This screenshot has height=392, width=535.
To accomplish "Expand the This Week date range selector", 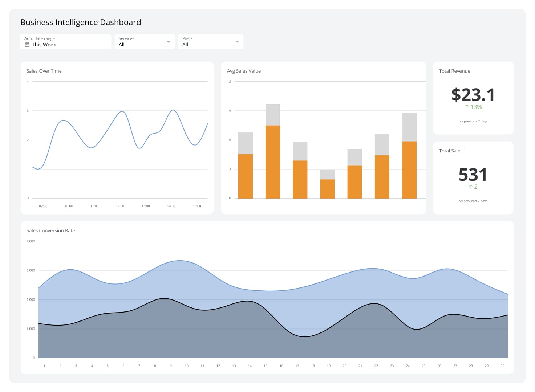I will pos(44,45).
